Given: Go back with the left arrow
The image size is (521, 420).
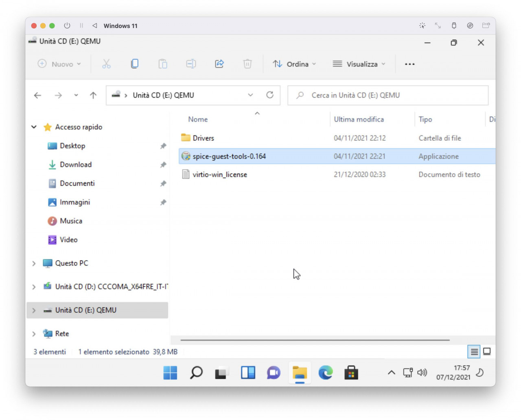Looking at the screenshot, I should [x=38, y=95].
